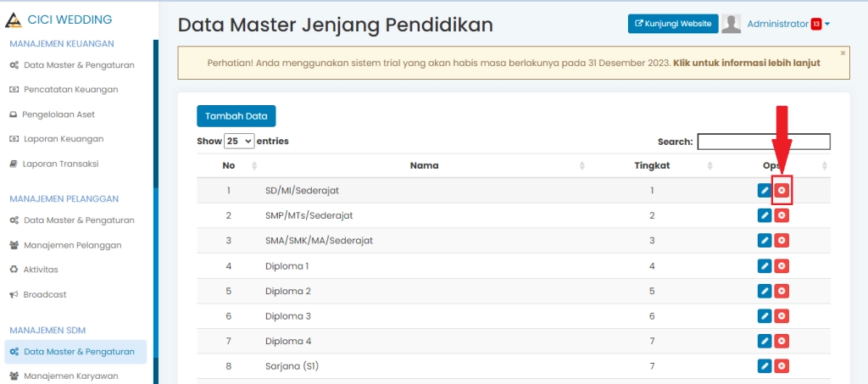Click the 'MANAJEMEN KEUANGAN' section heading
The height and width of the screenshot is (384, 868).
[x=62, y=43]
